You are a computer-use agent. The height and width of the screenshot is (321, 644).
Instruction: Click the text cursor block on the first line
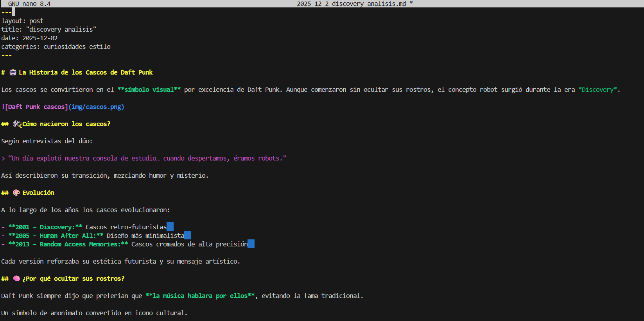coord(13,12)
